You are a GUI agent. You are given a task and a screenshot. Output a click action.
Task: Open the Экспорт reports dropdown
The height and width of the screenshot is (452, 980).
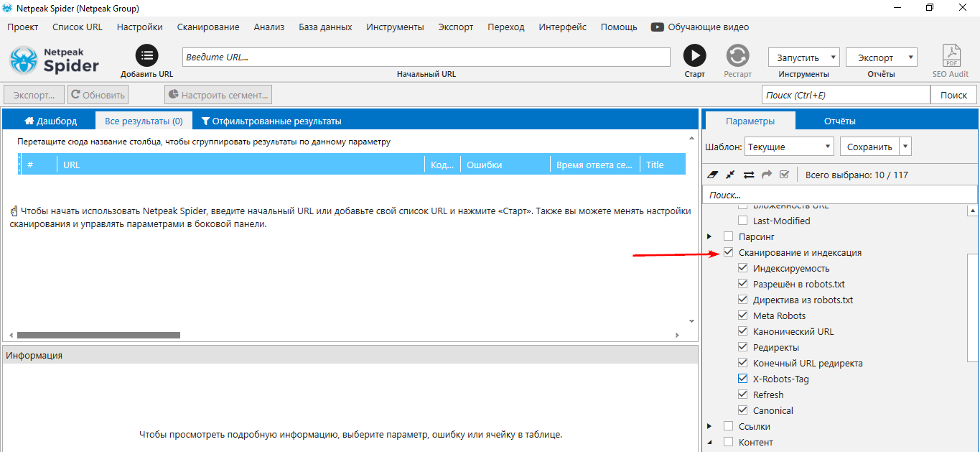pyautogui.click(x=881, y=57)
